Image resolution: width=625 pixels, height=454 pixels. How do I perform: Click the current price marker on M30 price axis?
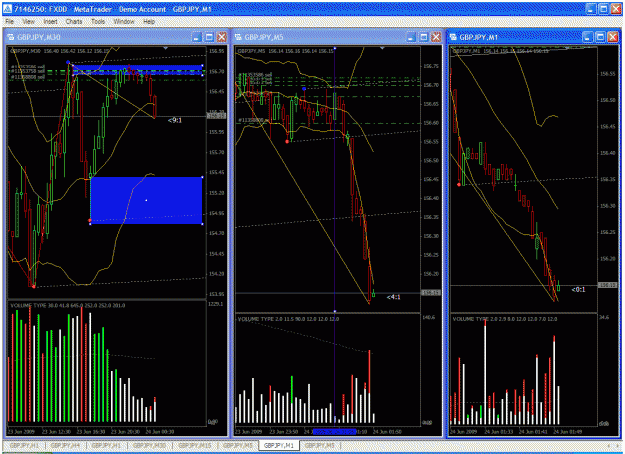pyautogui.click(x=216, y=116)
